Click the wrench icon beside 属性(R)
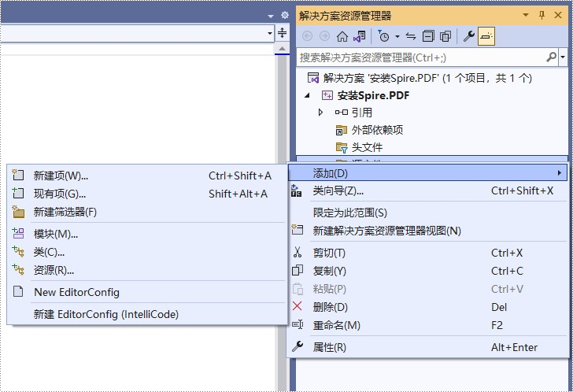Image resolution: width=573 pixels, height=392 pixels. [x=298, y=346]
